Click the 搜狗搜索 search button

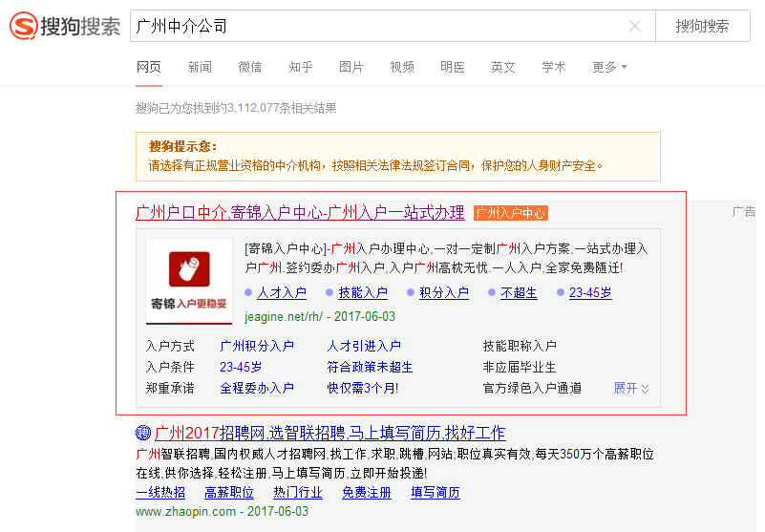(x=703, y=26)
